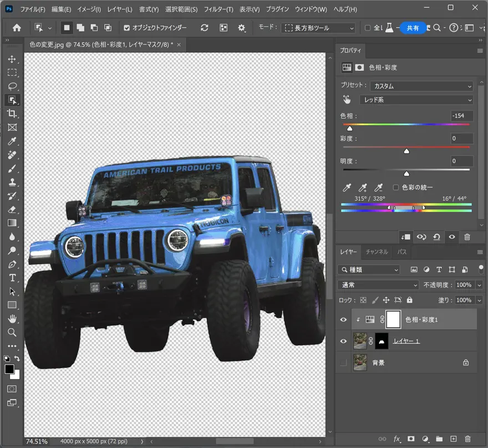The image size is (488, 448).
Task: Open the プリセット カスタム dropdown
Action: pyautogui.click(x=421, y=86)
